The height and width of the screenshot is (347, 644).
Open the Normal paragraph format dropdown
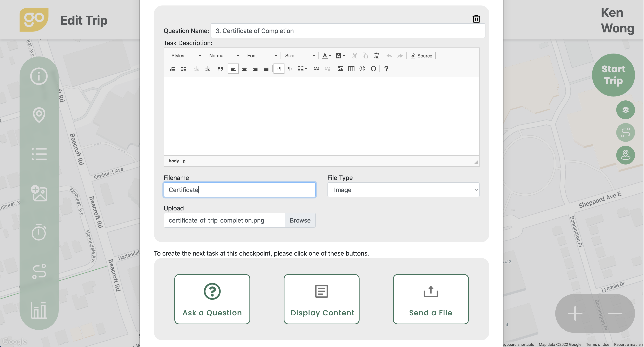pos(224,56)
